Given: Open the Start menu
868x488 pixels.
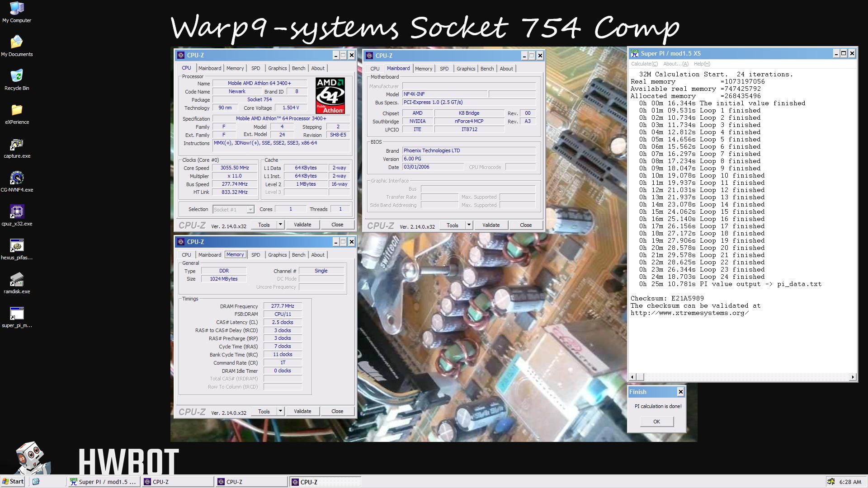Looking at the screenshot, I should [x=13, y=482].
